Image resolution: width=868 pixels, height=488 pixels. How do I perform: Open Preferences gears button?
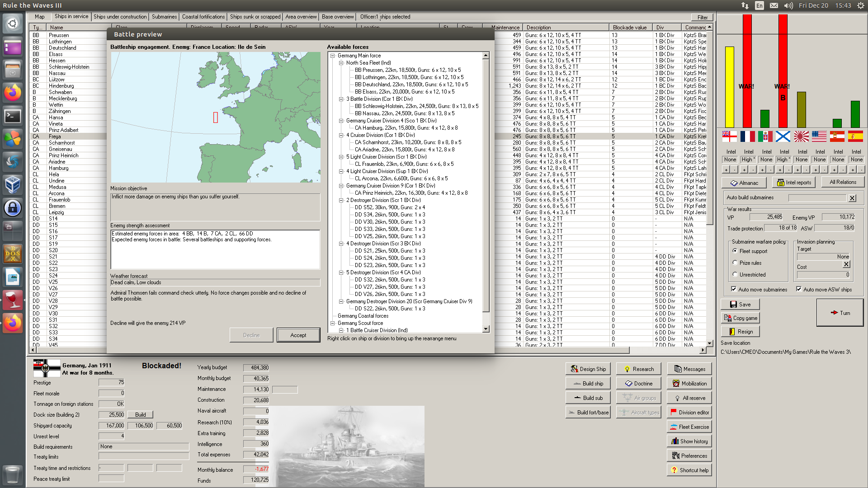[x=689, y=455]
